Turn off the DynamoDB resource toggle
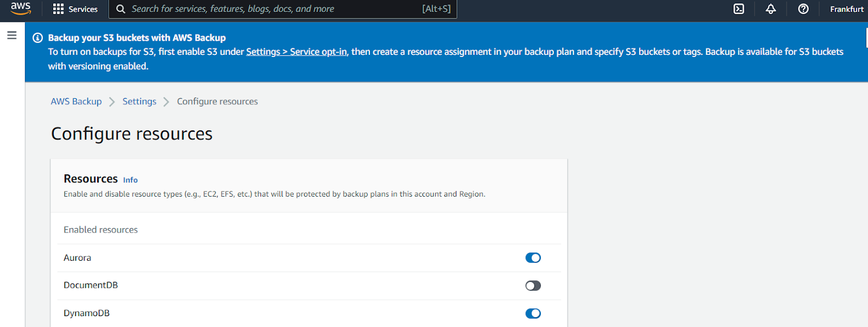The width and height of the screenshot is (868, 327). [x=533, y=313]
